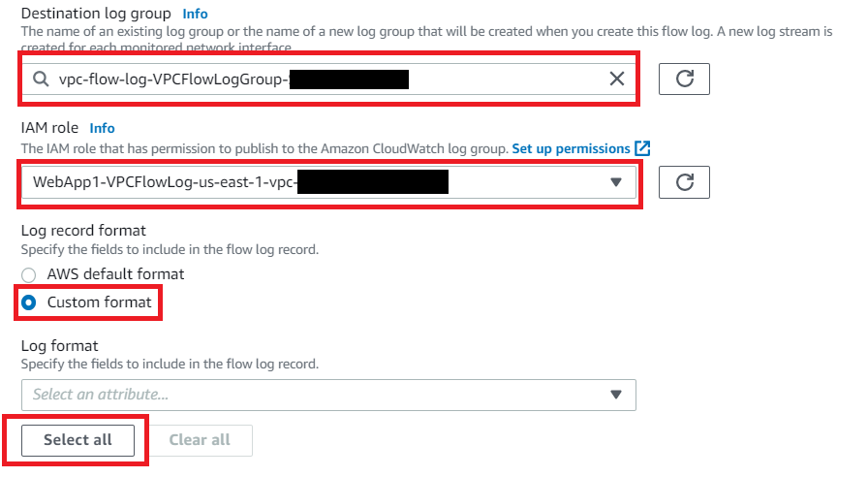Click the Custom format label text

99,302
